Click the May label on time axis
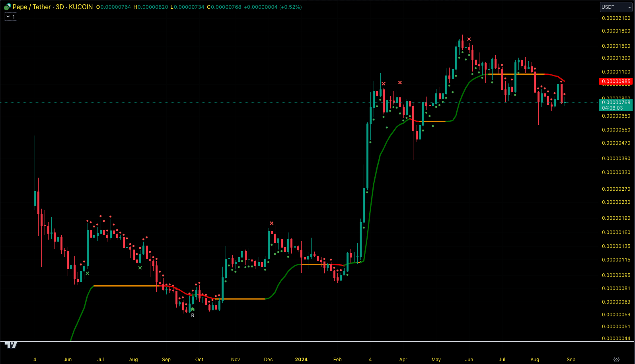 point(436,359)
